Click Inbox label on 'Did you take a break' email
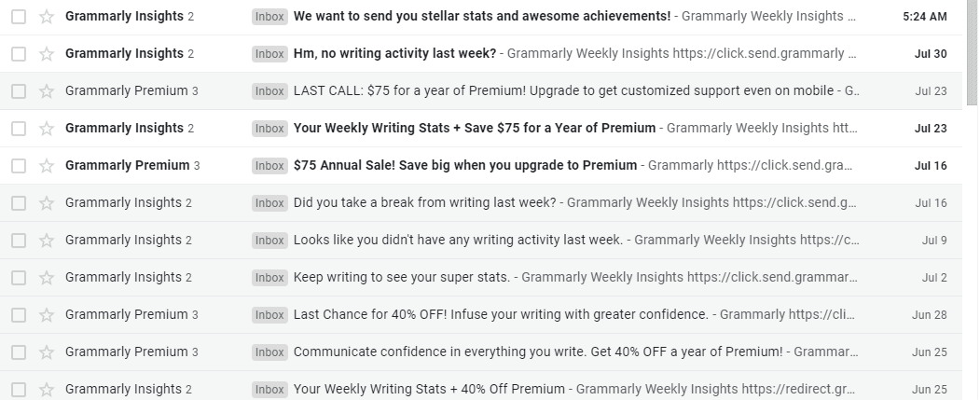 pyautogui.click(x=270, y=203)
